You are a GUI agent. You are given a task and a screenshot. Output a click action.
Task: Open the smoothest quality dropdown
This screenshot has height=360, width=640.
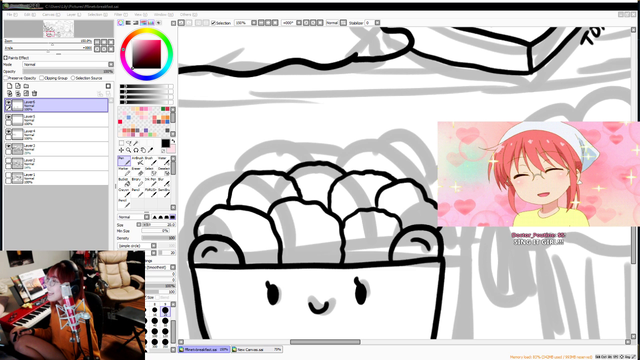click(173, 267)
